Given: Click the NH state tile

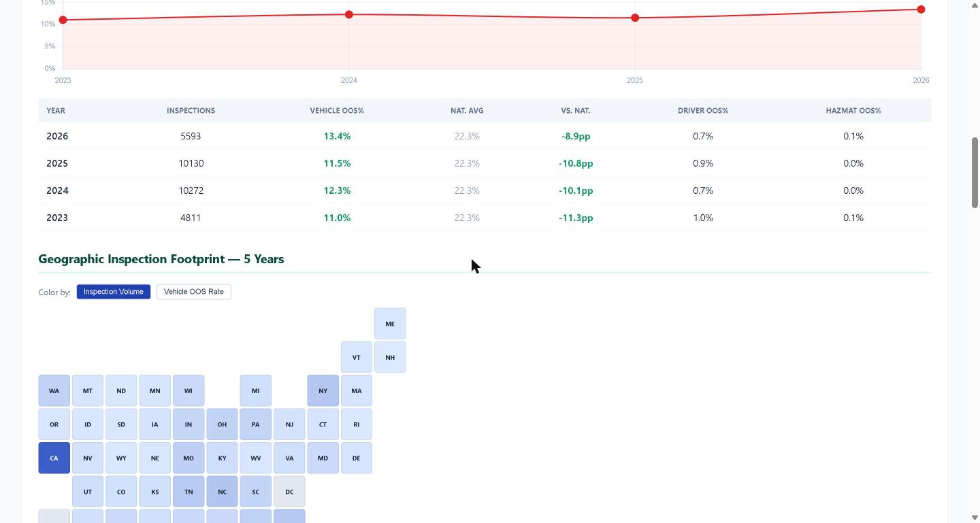Looking at the screenshot, I should coord(390,357).
